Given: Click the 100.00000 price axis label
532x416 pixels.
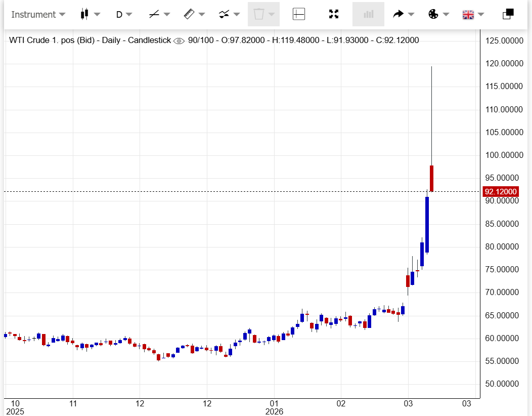Looking at the screenshot, I should coord(503,155).
